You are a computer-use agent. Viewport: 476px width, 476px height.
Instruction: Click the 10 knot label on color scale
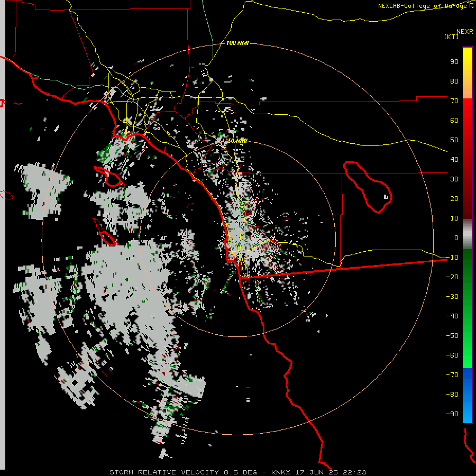pyautogui.click(x=454, y=218)
